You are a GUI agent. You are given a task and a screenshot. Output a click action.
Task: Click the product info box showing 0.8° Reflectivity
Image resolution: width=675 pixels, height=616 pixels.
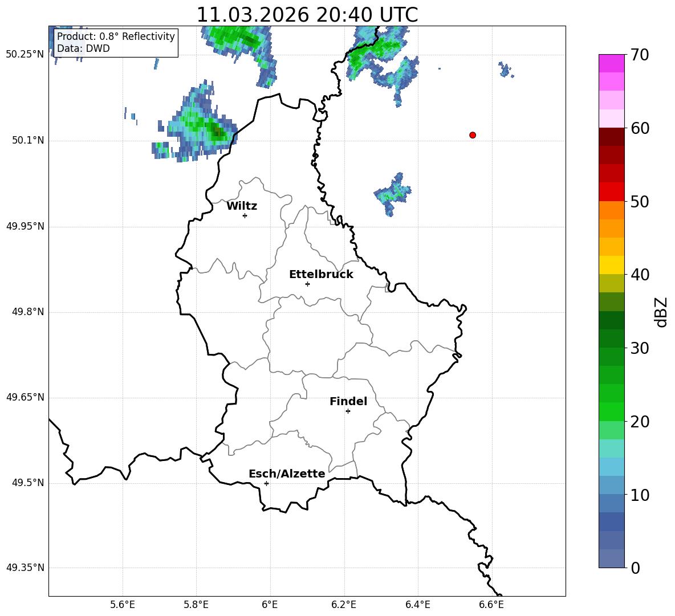pyautogui.click(x=116, y=43)
